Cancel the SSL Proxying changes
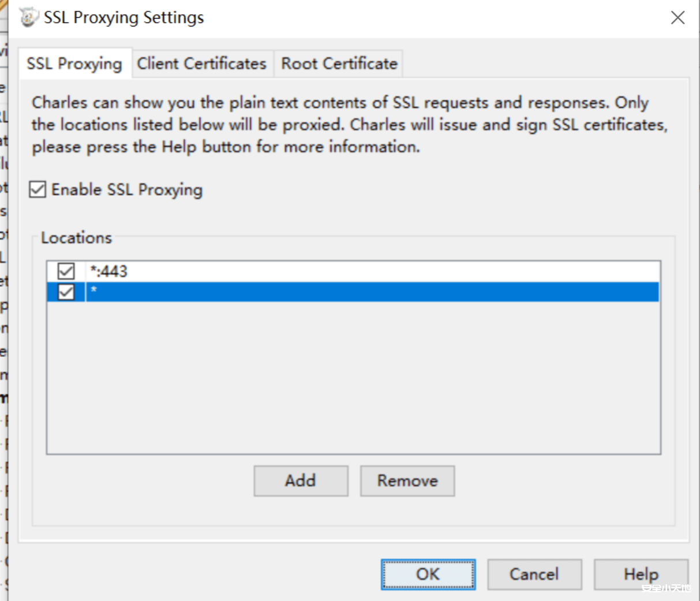This screenshot has height=601, width=700. 534,574
